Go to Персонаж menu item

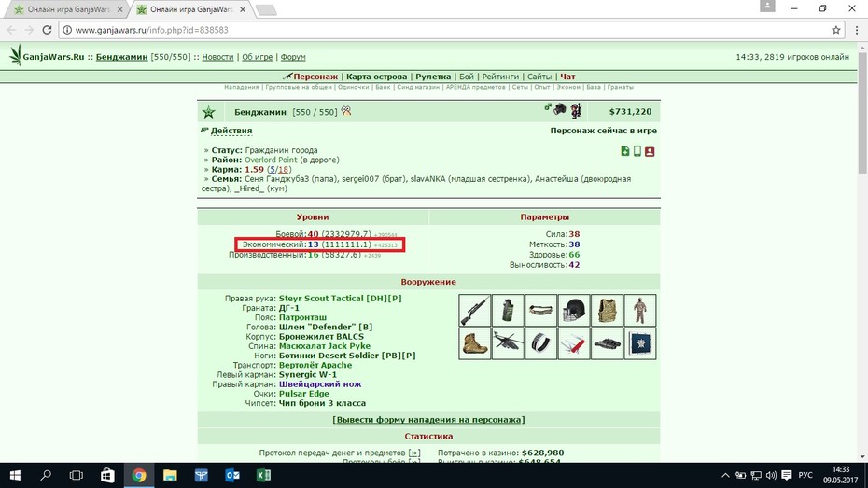(x=315, y=77)
